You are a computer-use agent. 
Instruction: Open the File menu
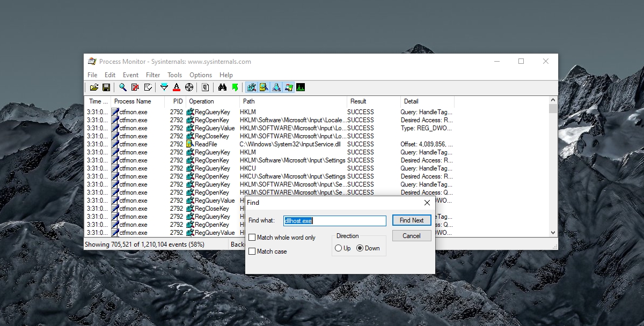92,75
